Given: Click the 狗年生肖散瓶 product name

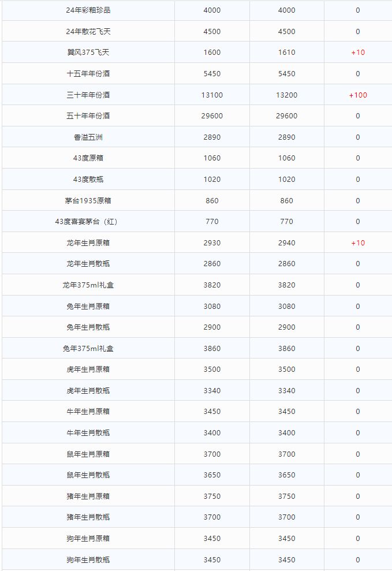Looking at the screenshot, I should (88, 559).
